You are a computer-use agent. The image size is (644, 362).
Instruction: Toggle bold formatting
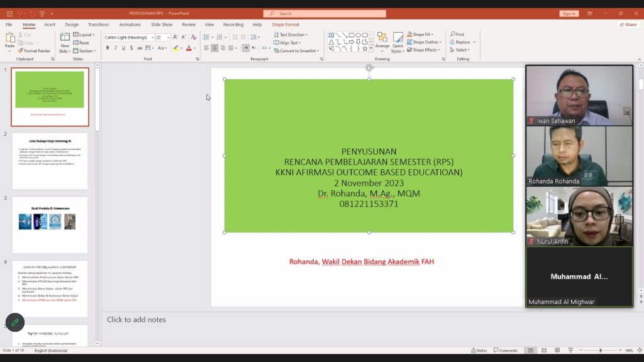(x=108, y=48)
